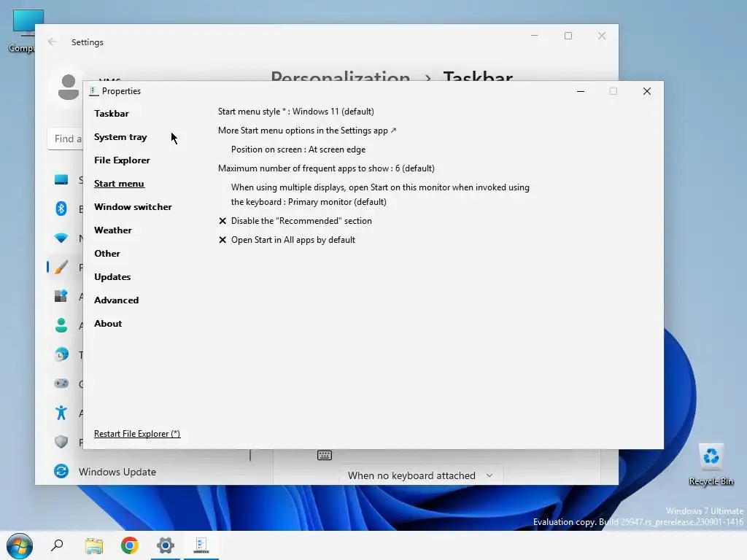Click the Properties window title icon

[94, 91]
